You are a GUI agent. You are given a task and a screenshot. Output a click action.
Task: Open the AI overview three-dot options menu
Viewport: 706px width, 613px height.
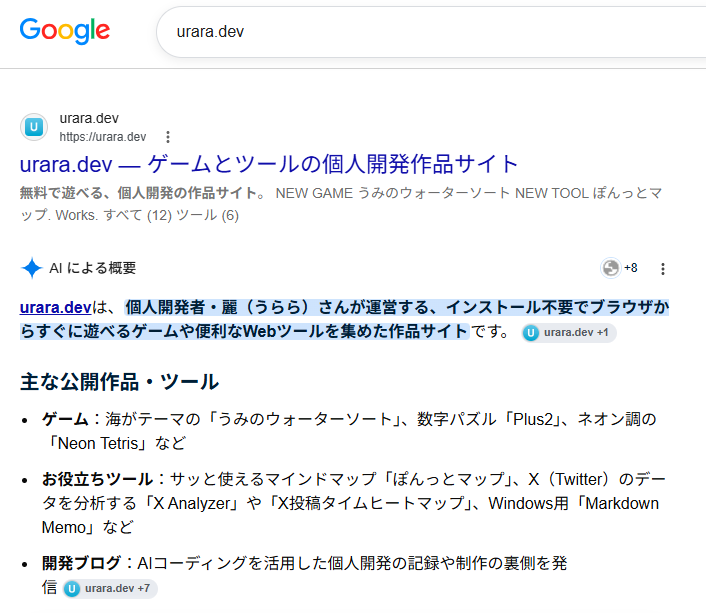(x=663, y=269)
